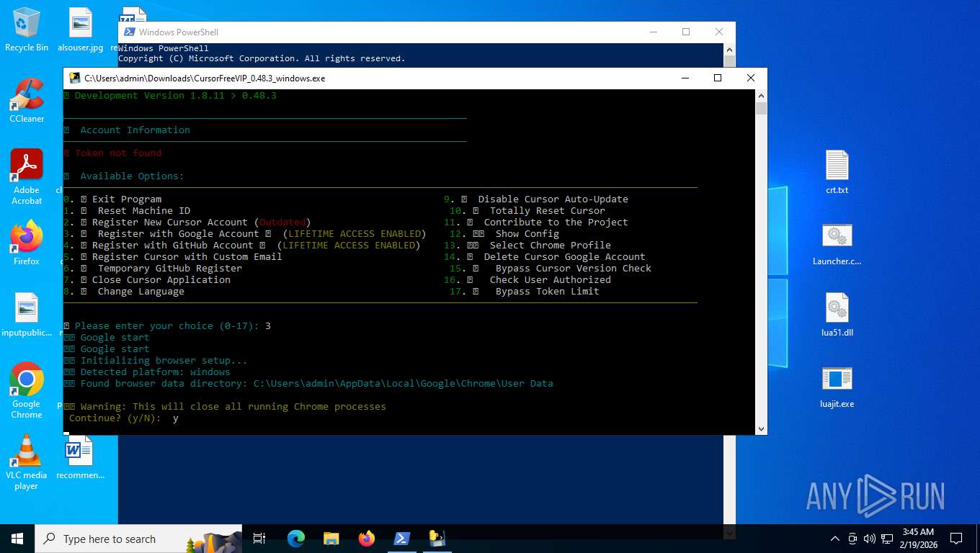
Task: Open the crt.txt desktop file
Action: [x=837, y=172]
